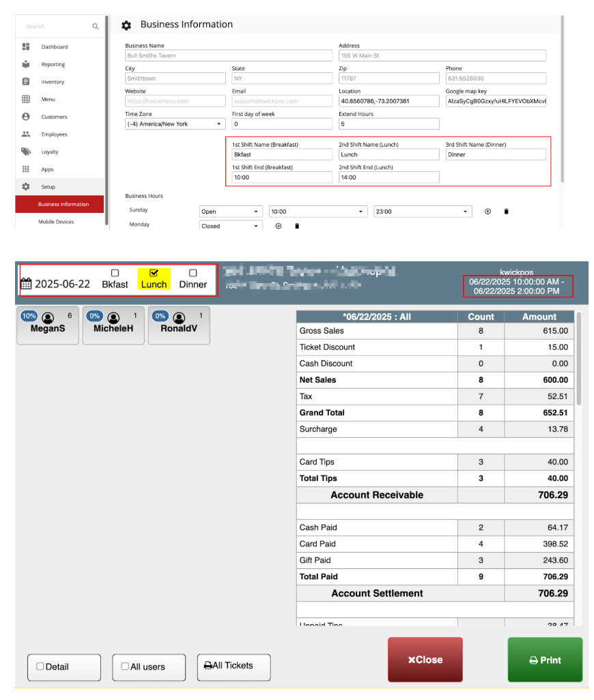
Task: Click the Reporting sidebar icon
Action: [26, 64]
